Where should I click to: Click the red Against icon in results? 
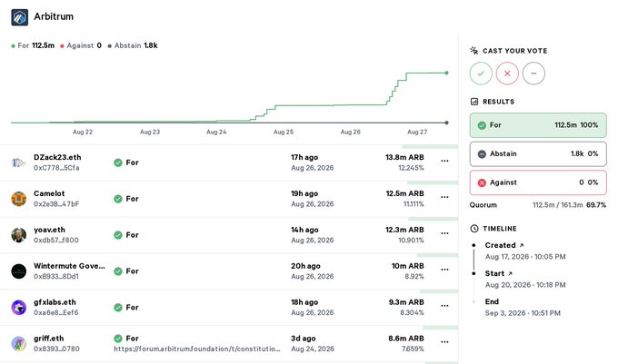point(482,183)
